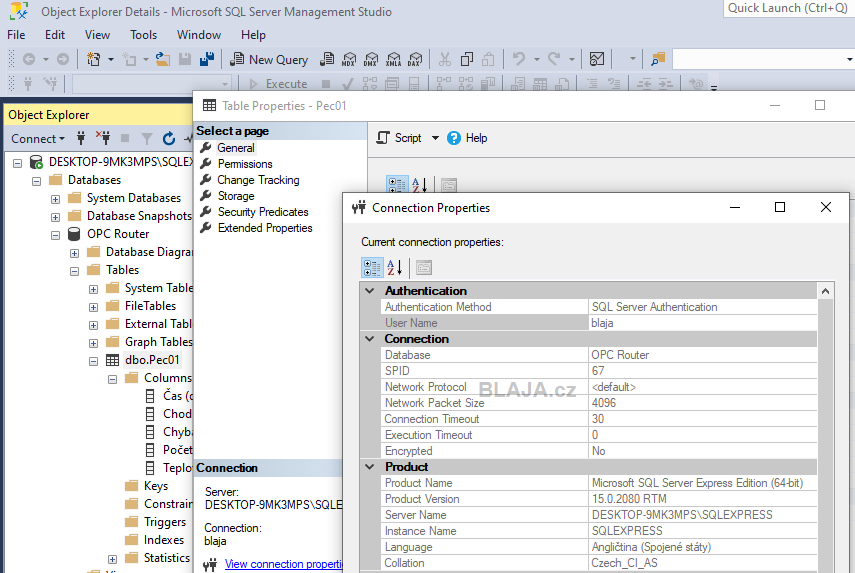Select Alphabetical sort in Connection Properties

click(395, 268)
